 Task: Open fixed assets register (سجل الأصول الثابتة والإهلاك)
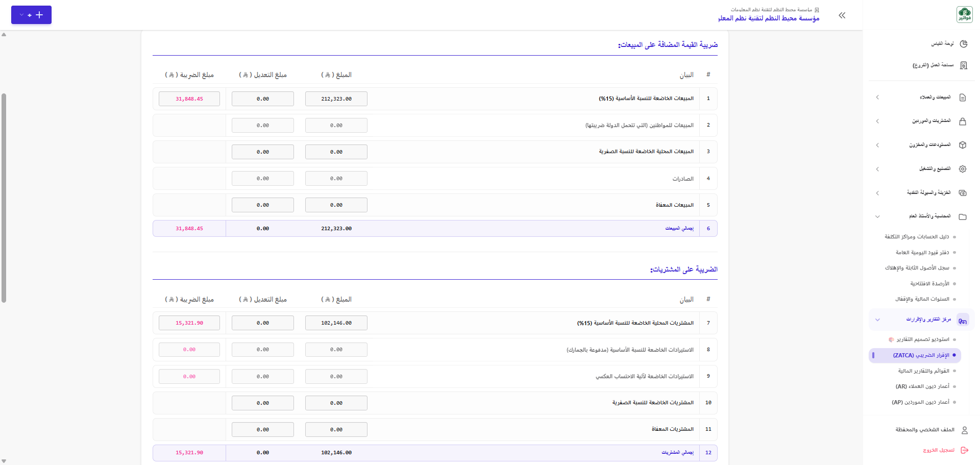[917, 268]
